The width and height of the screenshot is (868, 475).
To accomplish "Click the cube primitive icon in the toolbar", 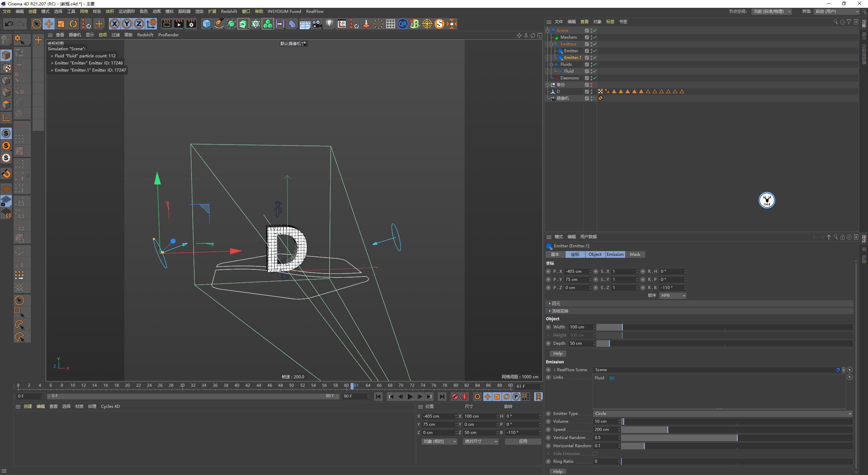I will pyautogui.click(x=207, y=24).
